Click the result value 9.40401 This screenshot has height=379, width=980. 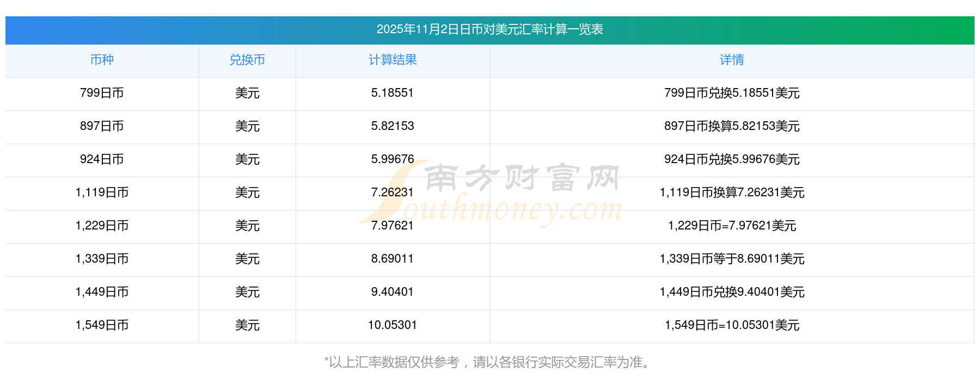click(x=393, y=292)
